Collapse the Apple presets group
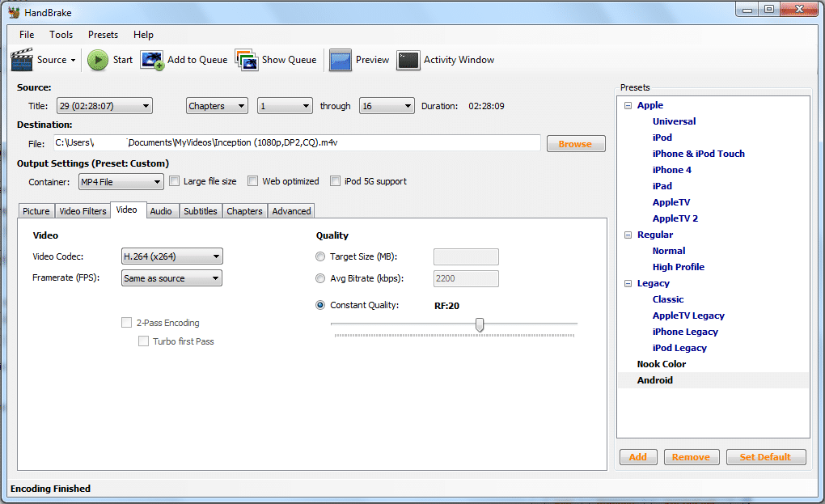The image size is (825, 504). tap(628, 105)
